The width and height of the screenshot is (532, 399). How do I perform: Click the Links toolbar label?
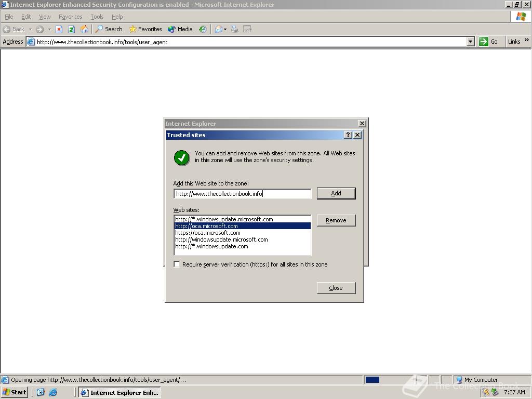[x=514, y=42]
